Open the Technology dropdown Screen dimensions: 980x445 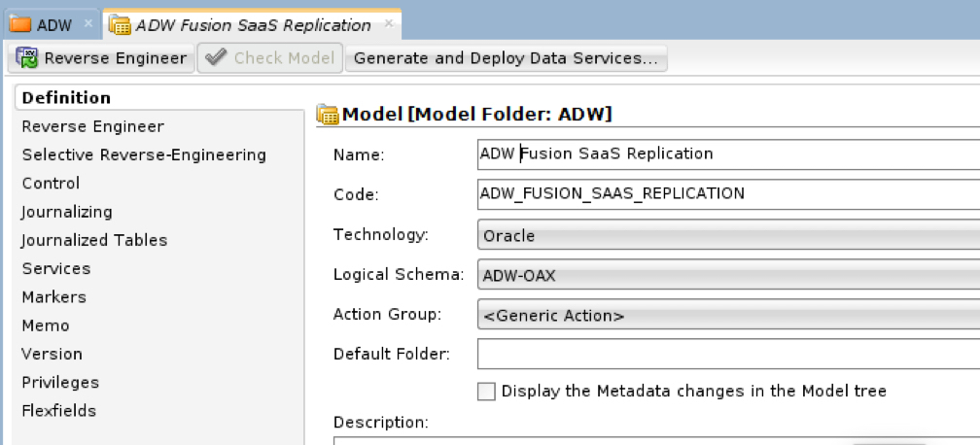click(727, 235)
